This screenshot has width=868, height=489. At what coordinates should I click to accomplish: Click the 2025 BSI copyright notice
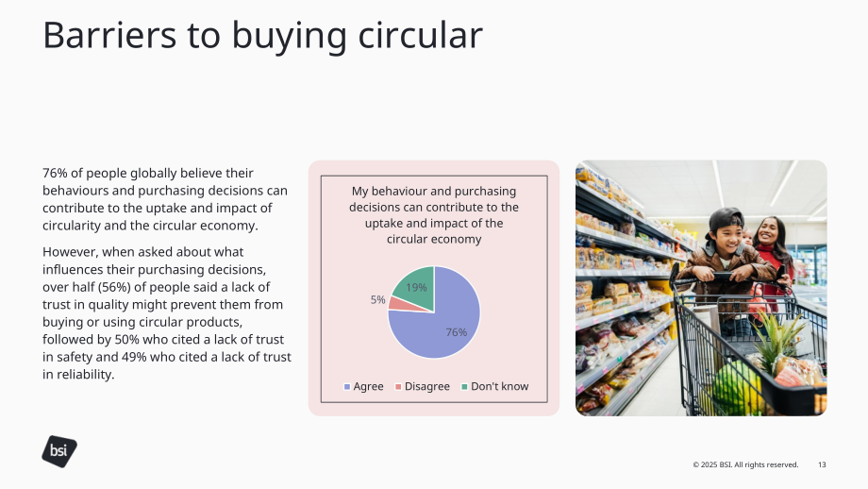[745, 464]
